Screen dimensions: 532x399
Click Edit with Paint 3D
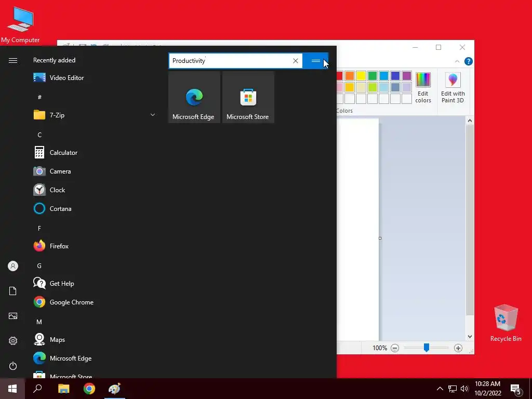pyautogui.click(x=453, y=87)
